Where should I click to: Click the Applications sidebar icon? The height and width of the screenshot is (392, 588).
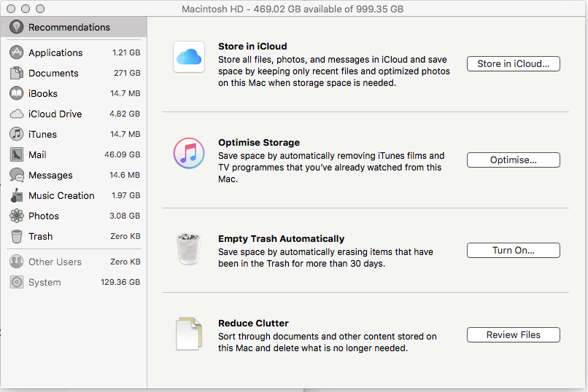coord(17,52)
